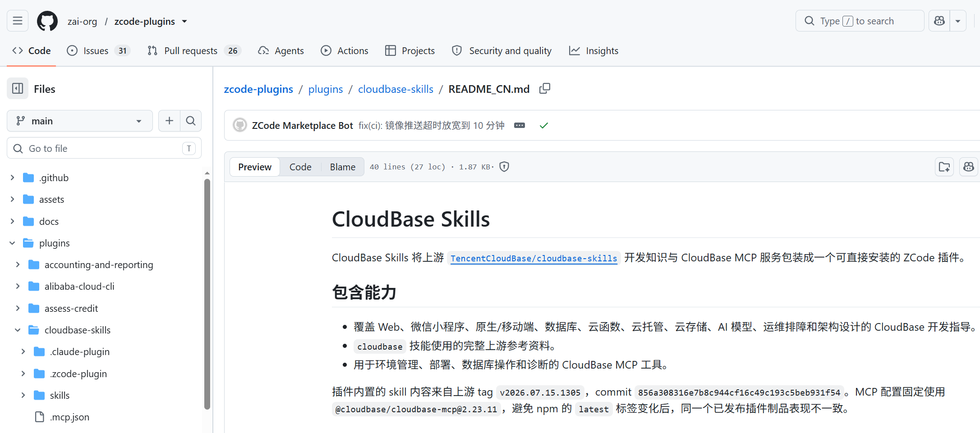Image resolution: width=980 pixels, height=433 pixels.
Task: Select the alibaba-cloud-cli folder
Action: coord(79,286)
